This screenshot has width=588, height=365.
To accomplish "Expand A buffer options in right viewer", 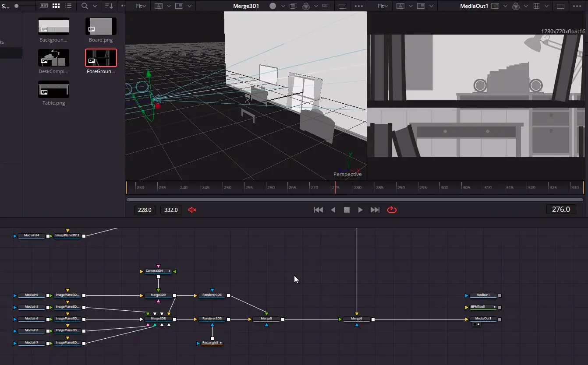I will point(410,6).
